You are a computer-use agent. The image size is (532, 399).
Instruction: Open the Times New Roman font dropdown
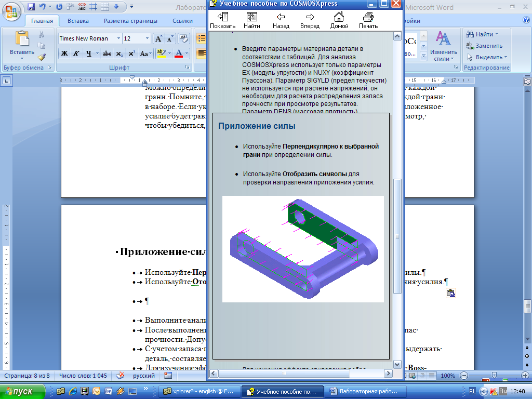coord(119,38)
